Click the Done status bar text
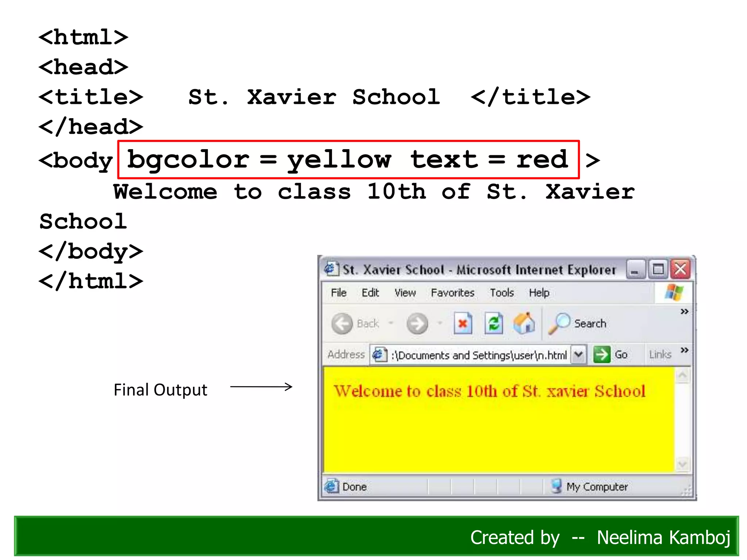Viewport: 747px width, 560px height. [354, 487]
